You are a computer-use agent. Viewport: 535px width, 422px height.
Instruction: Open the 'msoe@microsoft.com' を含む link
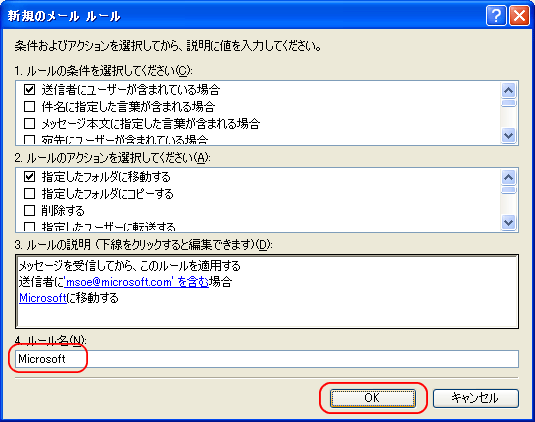point(136,282)
